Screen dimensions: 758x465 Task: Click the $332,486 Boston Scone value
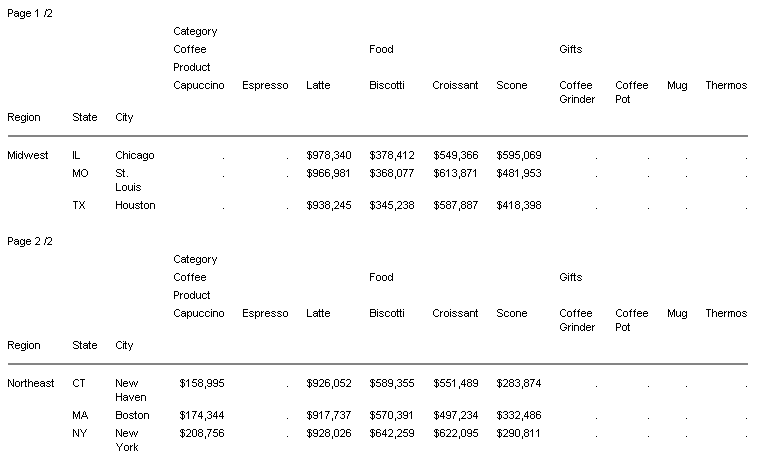coord(519,415)
